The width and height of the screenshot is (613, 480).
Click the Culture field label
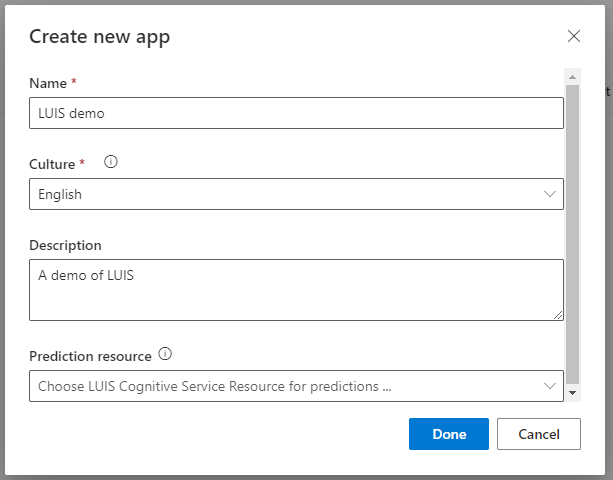52,163
